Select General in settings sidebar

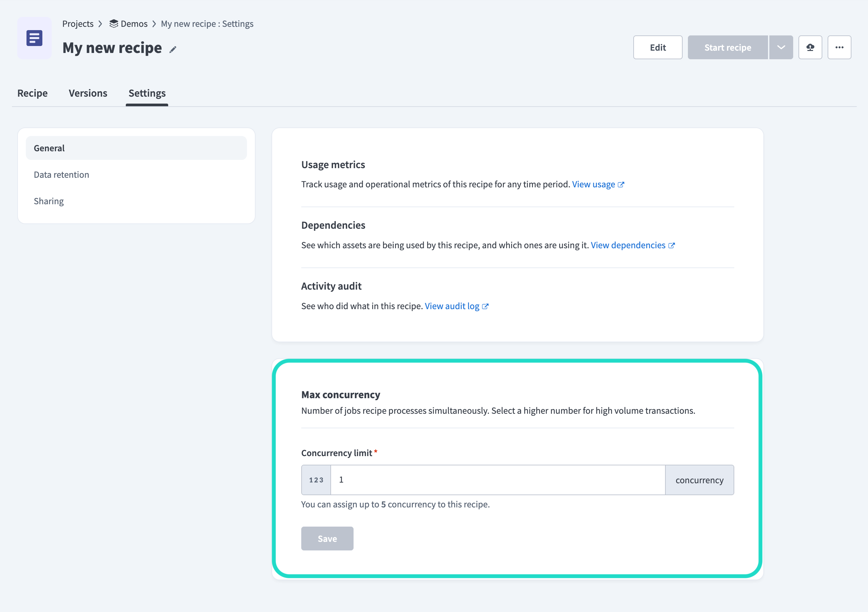[136, 148]
